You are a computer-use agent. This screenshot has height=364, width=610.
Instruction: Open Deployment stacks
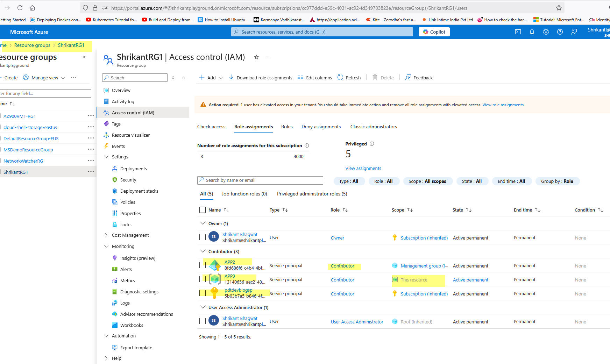pos(139,191)
